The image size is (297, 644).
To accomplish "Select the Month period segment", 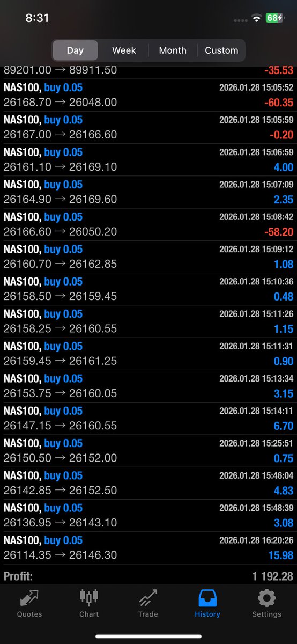I will [x=173, y=50].
